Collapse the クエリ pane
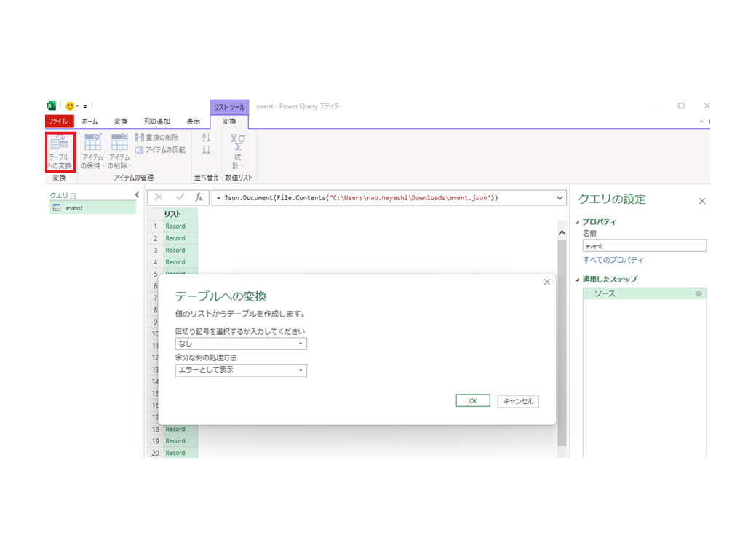756x554 pixels. [x=137, y=195]
